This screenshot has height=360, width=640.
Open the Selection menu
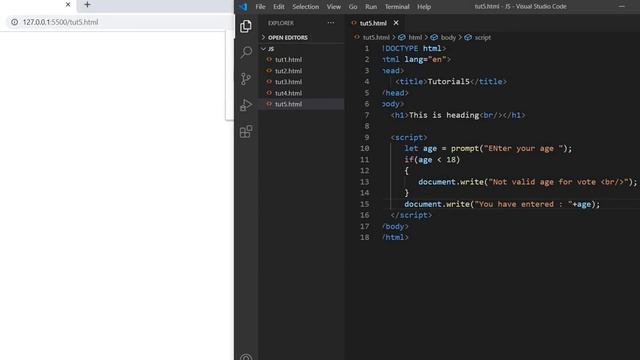pos(305,7)
